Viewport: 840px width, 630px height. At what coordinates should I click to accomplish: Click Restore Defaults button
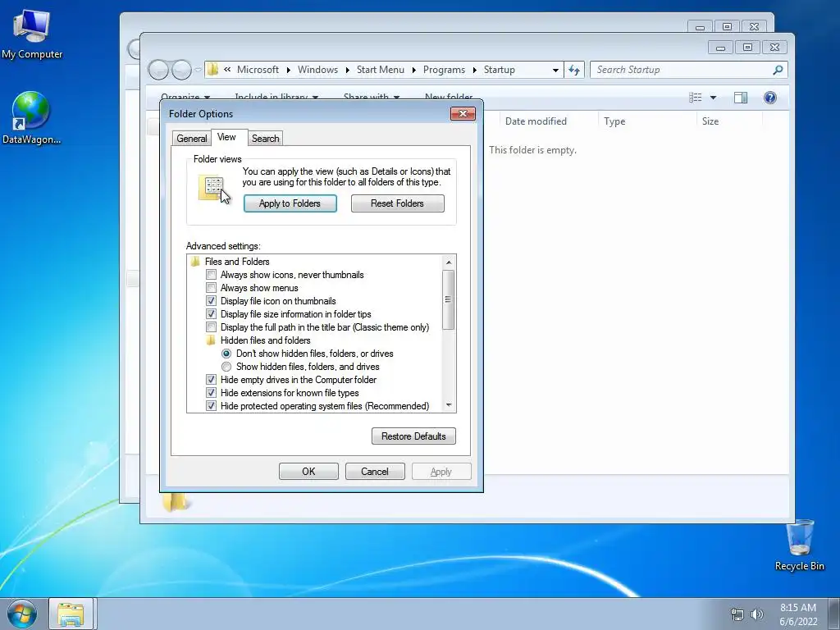tap(413, 436)
